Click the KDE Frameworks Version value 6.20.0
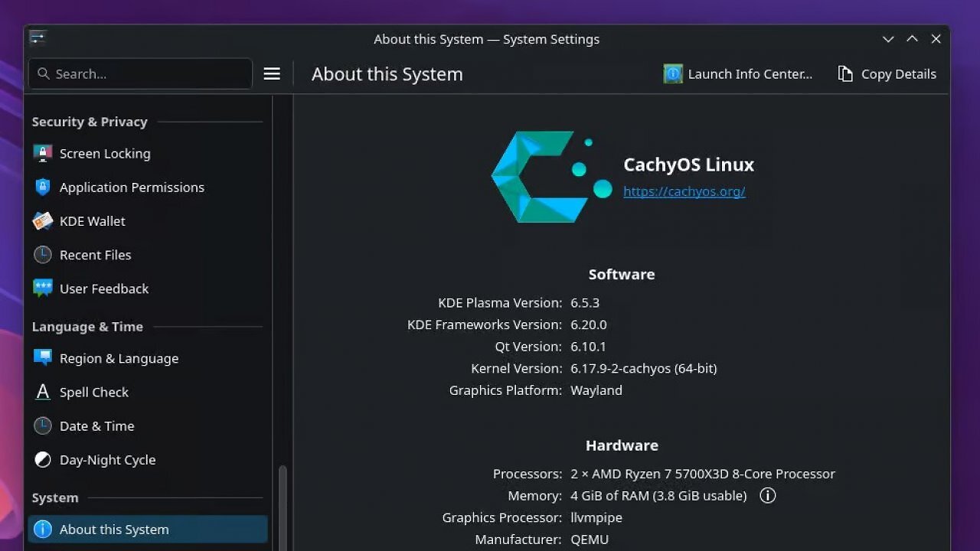Screen dimensions: 980x551 589,324
